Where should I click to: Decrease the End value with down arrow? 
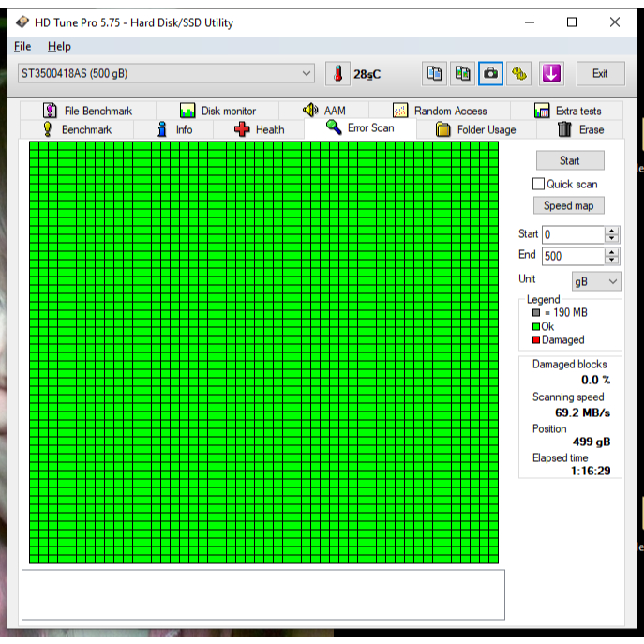tap(612, 260)
